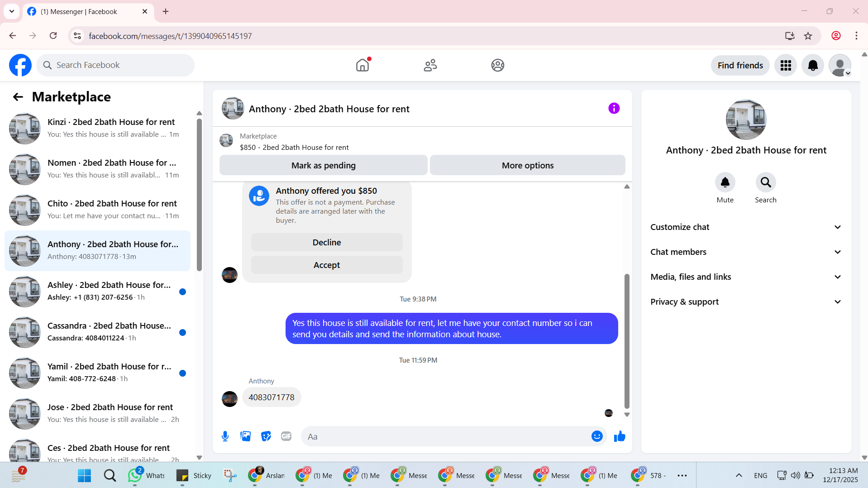Open Nomen conversation
Image resolution: width=868 pixels, height=488 pixels.
coord(97,169)
